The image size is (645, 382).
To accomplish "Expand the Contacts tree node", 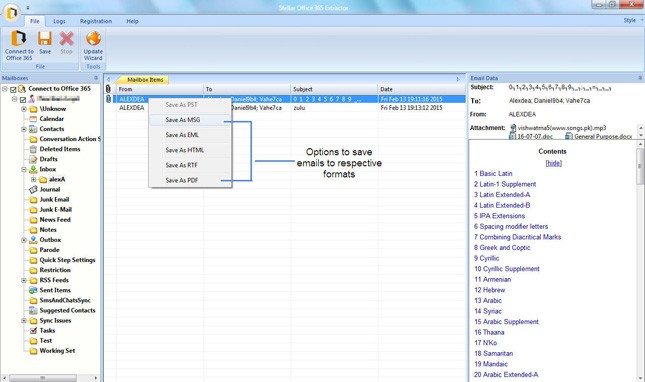I will click(24, 129).
